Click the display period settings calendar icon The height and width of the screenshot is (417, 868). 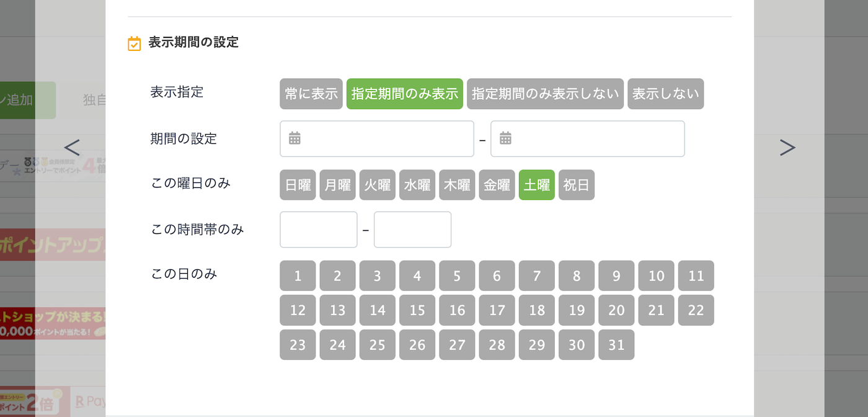[134, 43]
